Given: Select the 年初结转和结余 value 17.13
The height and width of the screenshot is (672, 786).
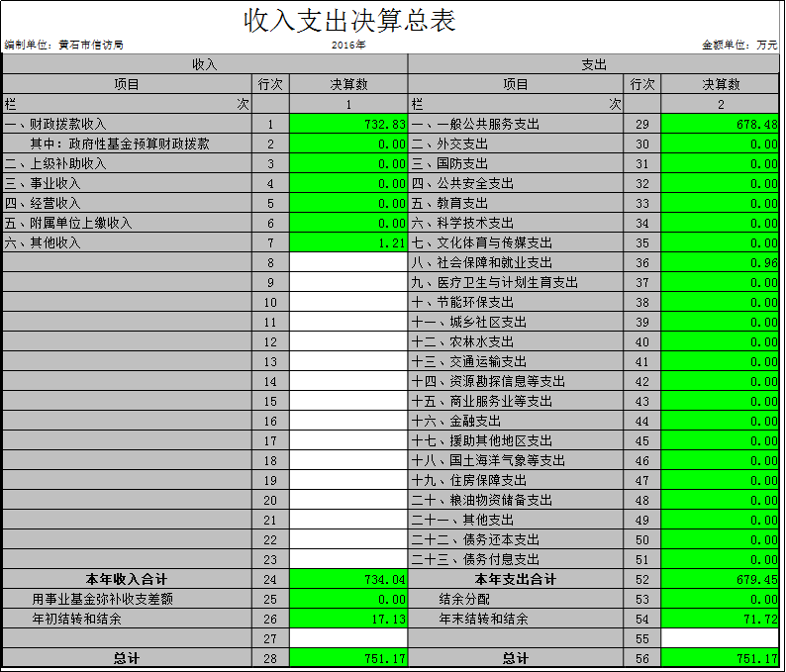Looking at the screenshot, I should pos(348,619).
